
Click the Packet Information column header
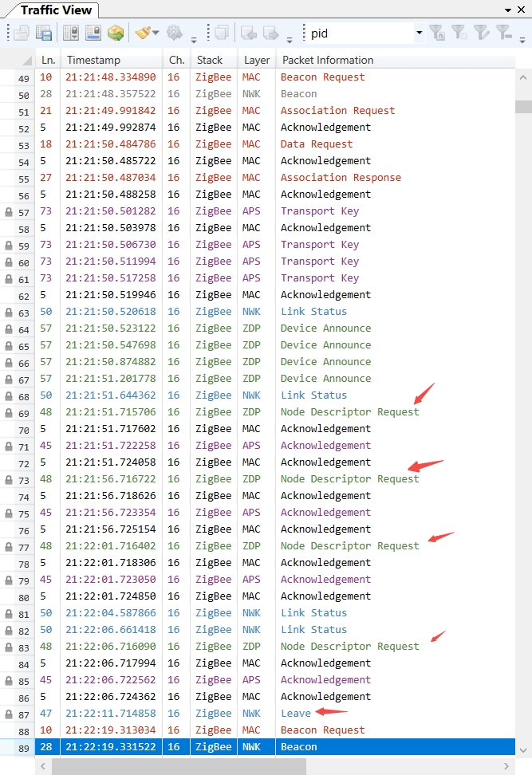tap(395, 60)
